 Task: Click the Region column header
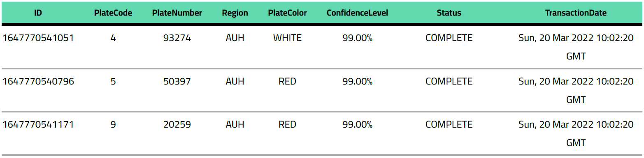tap(235, 13)
